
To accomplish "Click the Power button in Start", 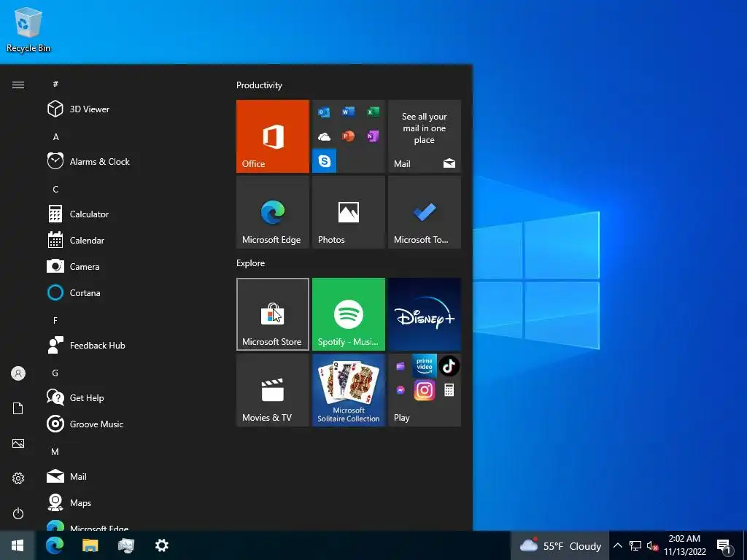I will click(18, 513).
